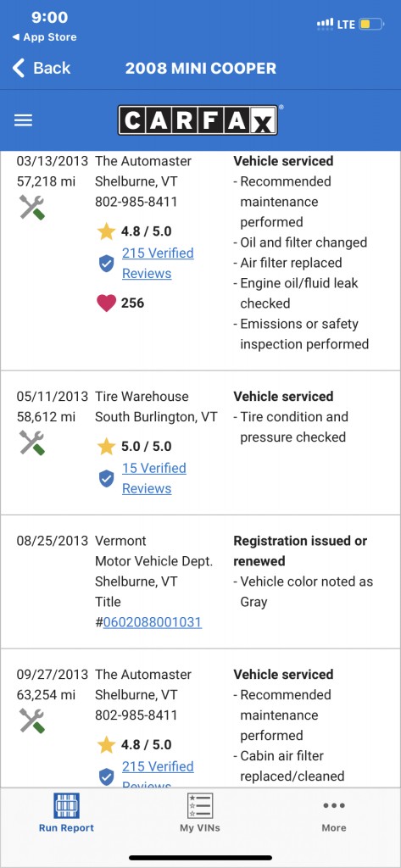This screenshot has width=401, height=868.
Task: Open 15 Verified Reviews link
Action: tap(154, 478)
